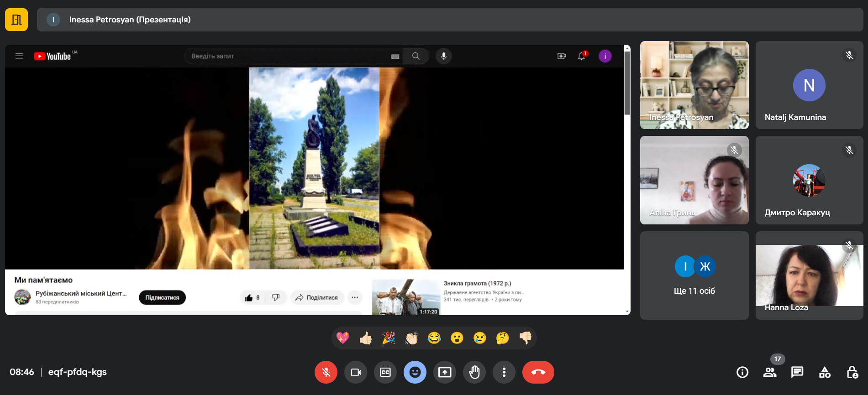Expand the 'Ще 11 осіб' participants tile

(694, 275)
